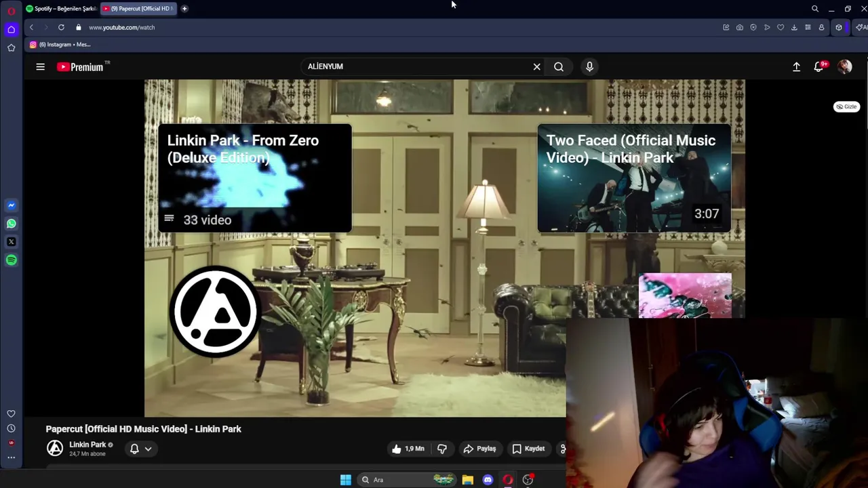Go back in browser history
Viewport: 868px width, 488px height.
point(31,27)
